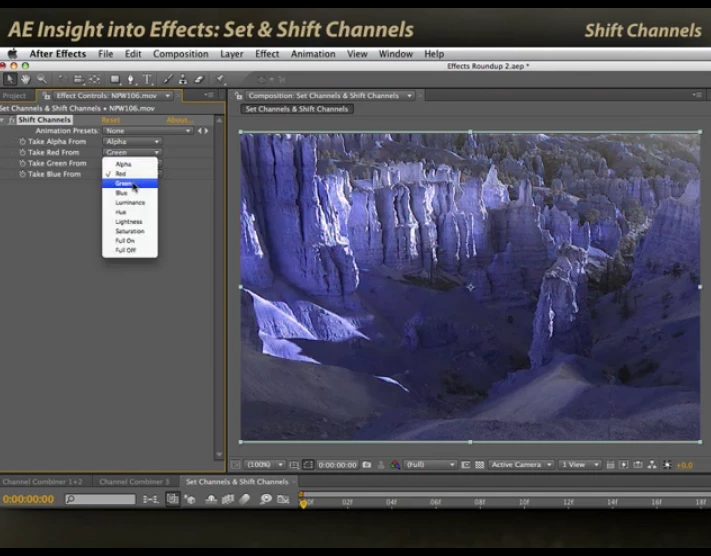The image size is (711, 556).
Task: Choose Blue in the popup list
Action: (x=130, y=193)
